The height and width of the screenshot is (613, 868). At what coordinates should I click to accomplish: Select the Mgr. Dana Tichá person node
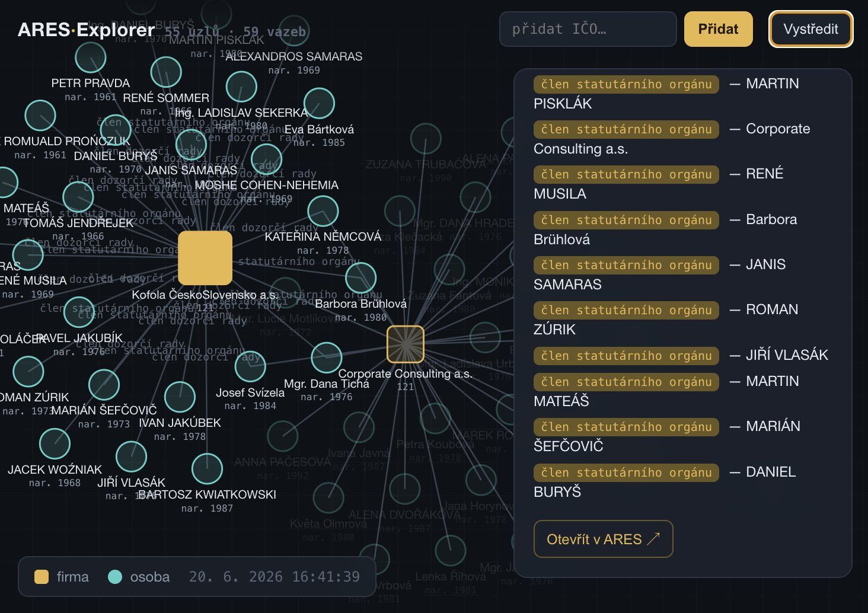pyautogui.click(x=327, y=357)
